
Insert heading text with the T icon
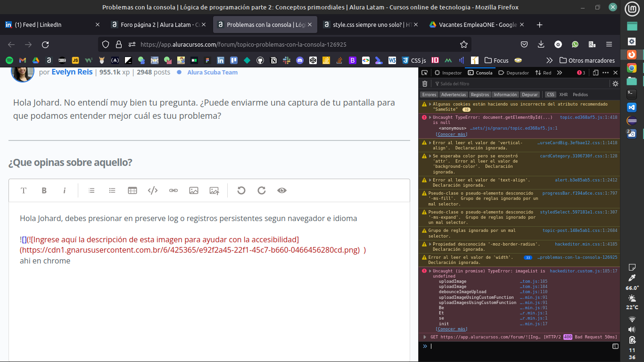(23, 190)
